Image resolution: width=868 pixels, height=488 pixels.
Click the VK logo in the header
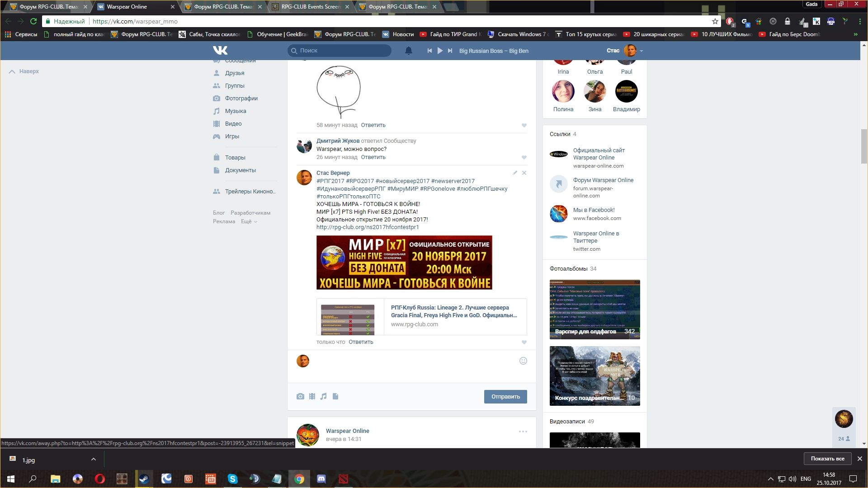pos(220,51)
